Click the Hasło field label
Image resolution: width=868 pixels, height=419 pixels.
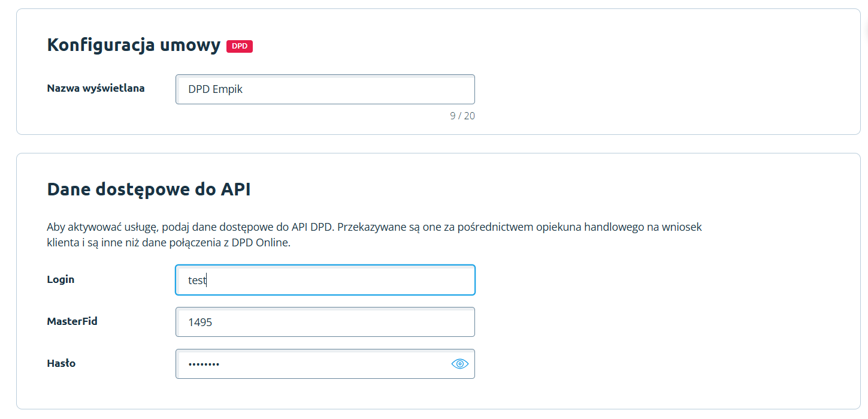pos(61,363)
